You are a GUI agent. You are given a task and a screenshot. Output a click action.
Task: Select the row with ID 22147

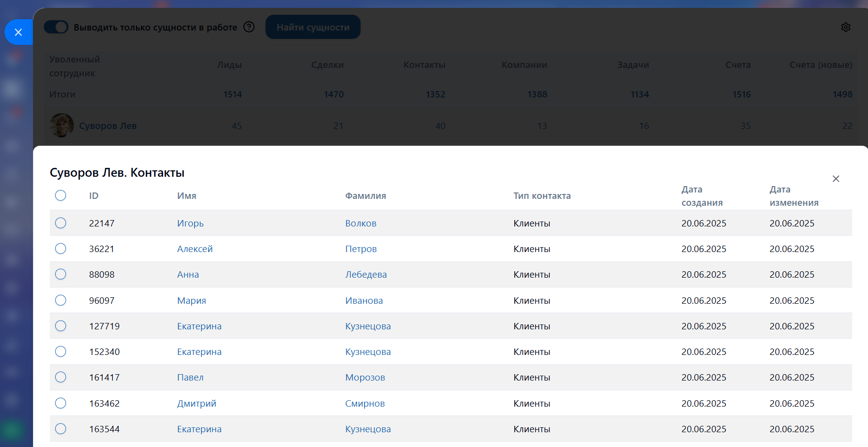[x=61, y=223]
